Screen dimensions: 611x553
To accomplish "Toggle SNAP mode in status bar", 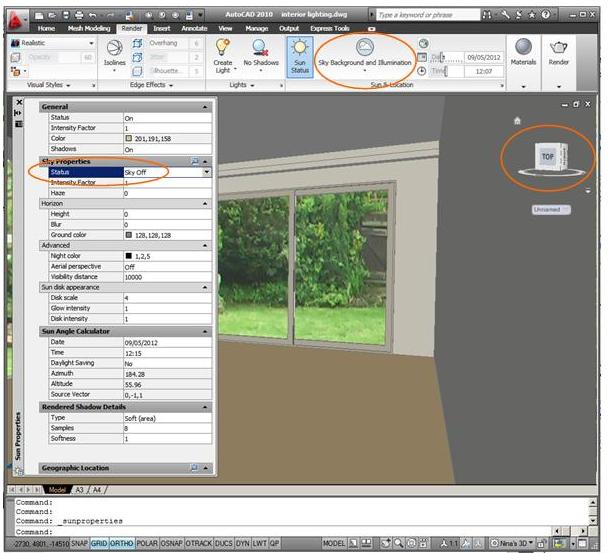I will click(79, 543).
